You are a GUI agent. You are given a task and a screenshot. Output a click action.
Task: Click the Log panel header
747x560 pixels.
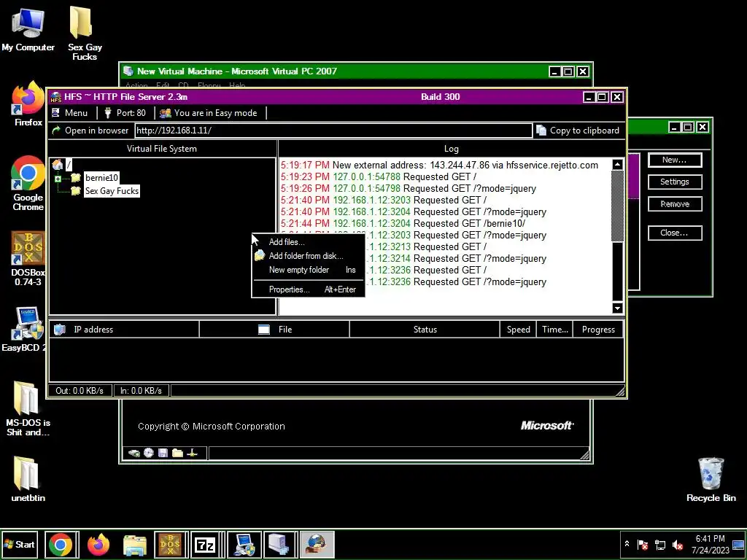point(451,149)
